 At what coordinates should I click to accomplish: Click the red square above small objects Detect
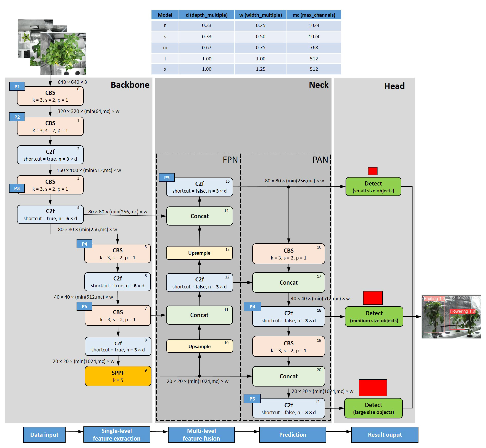[x=373, y=171]
